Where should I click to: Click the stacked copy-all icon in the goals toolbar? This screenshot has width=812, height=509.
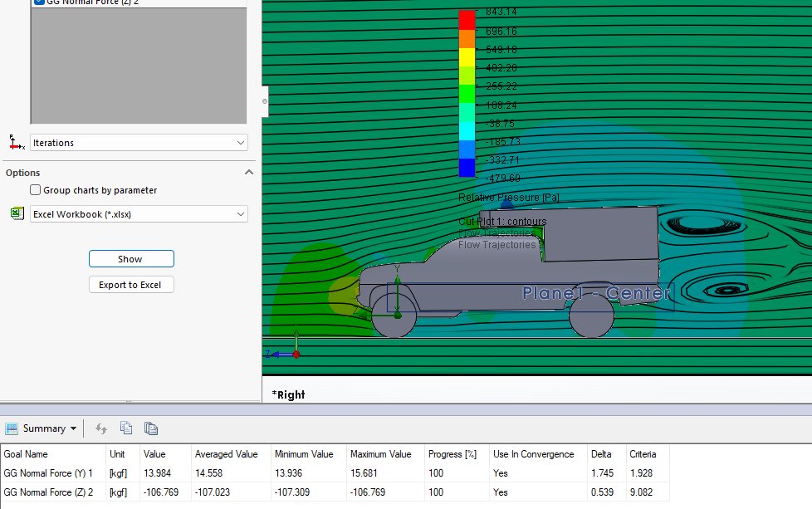point(151,428)
